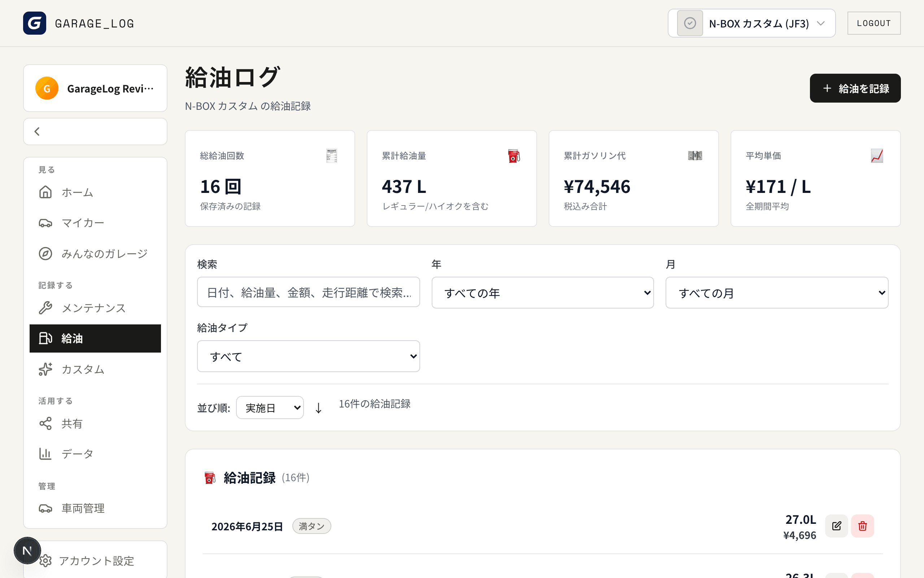Screen dimensions: 924x578
Task: Click the plus icon in 給油を記録
Action: pos(827,88)
